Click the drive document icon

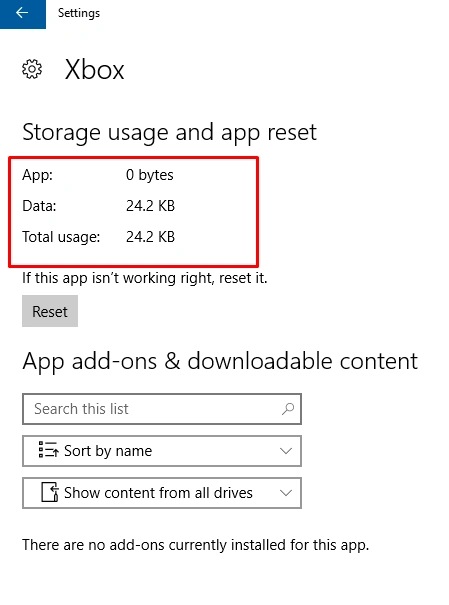click(50, 492)
